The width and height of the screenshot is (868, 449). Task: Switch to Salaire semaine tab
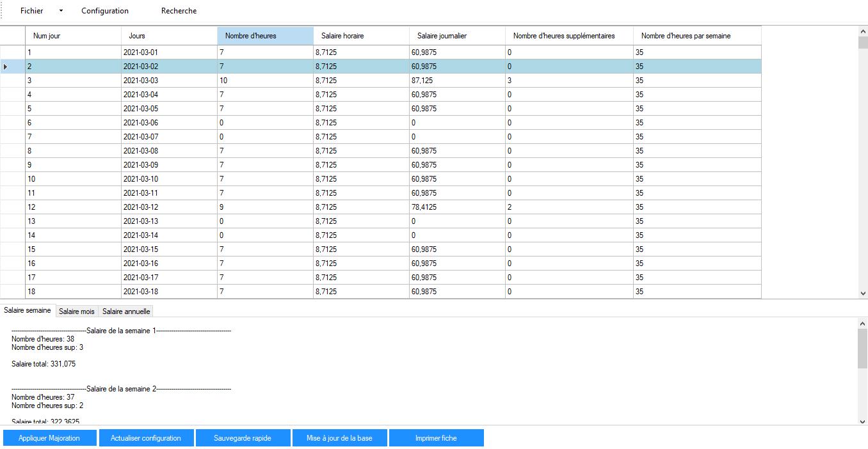28,310
